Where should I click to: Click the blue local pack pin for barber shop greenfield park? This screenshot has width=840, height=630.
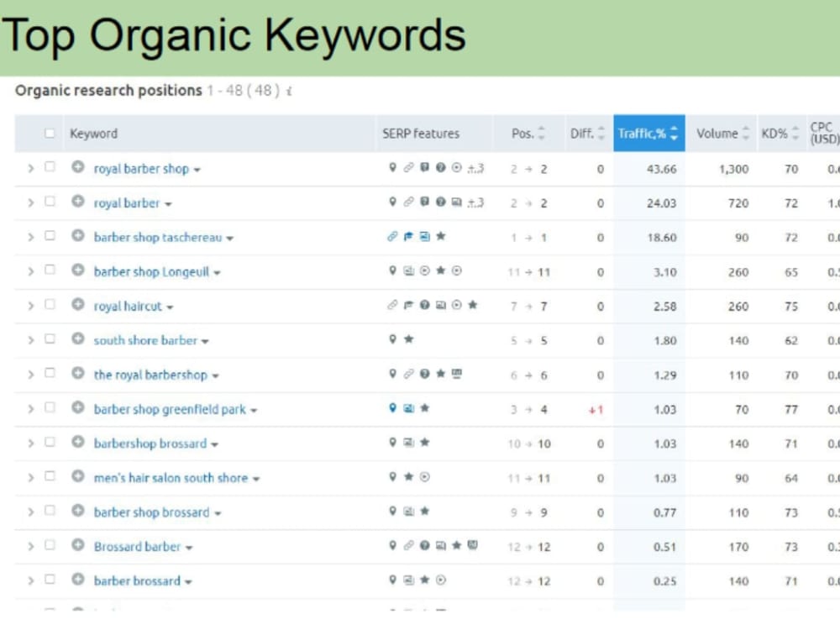click(x=392, y=408)
